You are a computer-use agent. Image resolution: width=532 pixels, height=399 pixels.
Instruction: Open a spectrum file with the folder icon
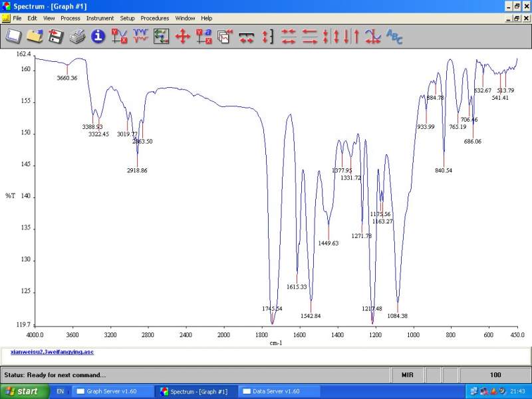35,37
